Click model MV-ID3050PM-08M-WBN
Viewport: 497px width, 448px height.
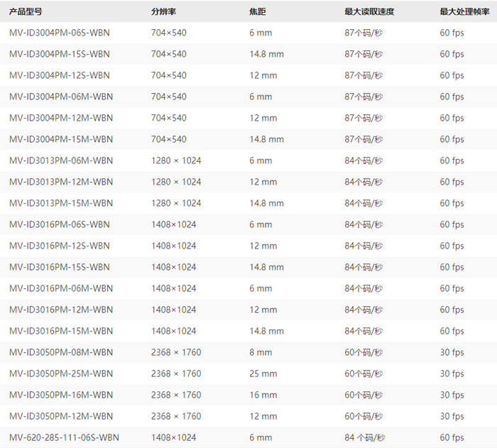61,352
